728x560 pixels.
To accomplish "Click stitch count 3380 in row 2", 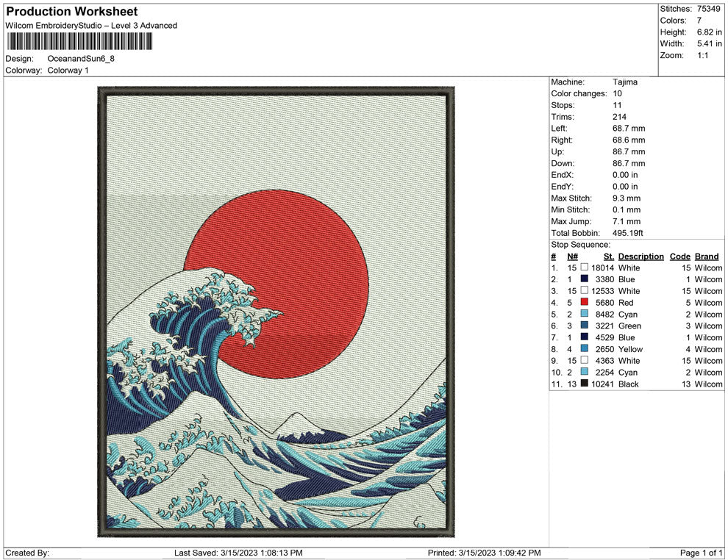I will (605, 279).
